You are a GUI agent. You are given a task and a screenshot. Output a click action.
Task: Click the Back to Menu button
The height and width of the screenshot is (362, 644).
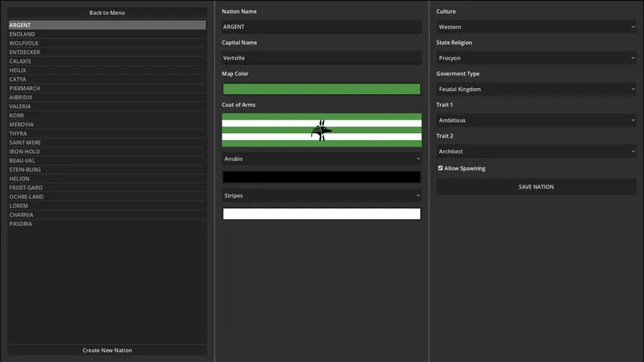point(107,13)
